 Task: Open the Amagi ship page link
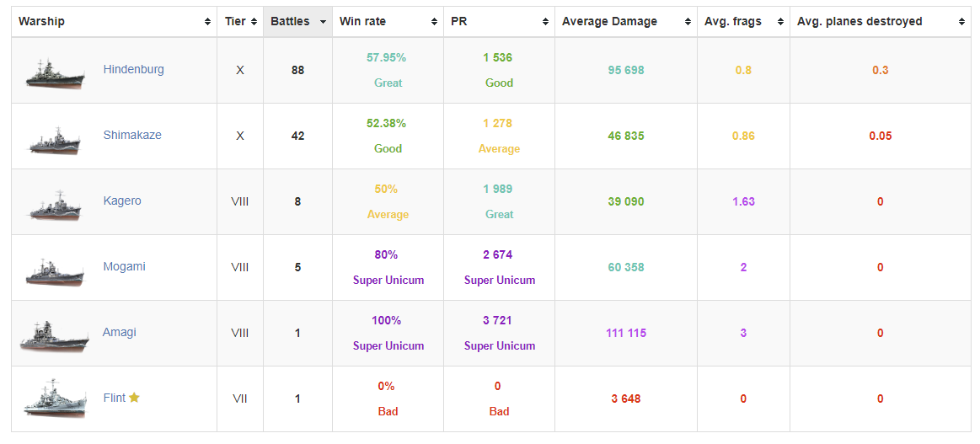tap(119, 332)
